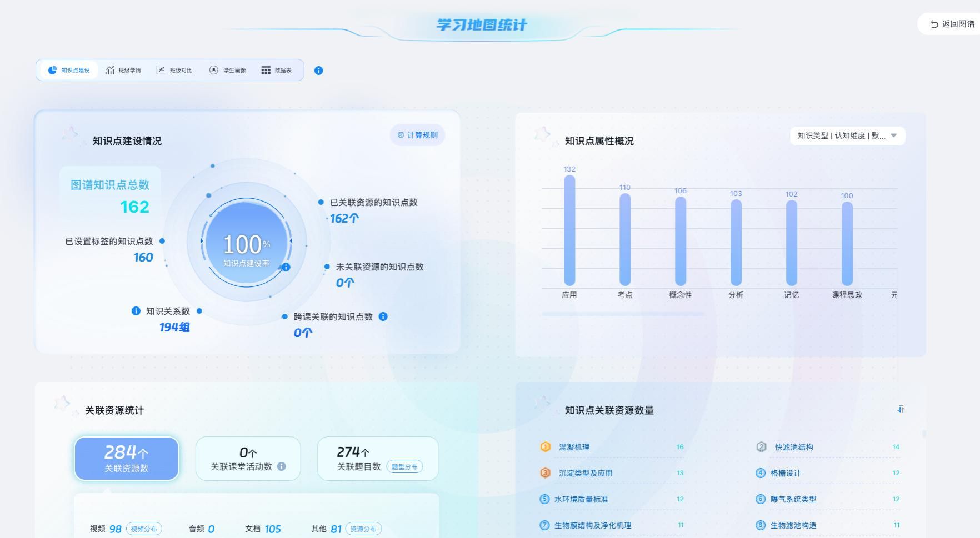Screen dimensions: 980x538
Task: Click the 计算规则 button
Action: coord(418,135)
